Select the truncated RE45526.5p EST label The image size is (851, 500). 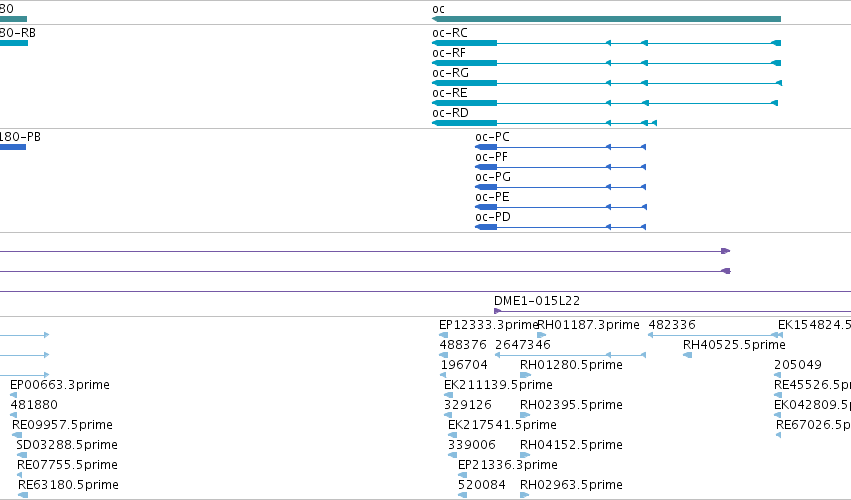[x=812, y=385]
